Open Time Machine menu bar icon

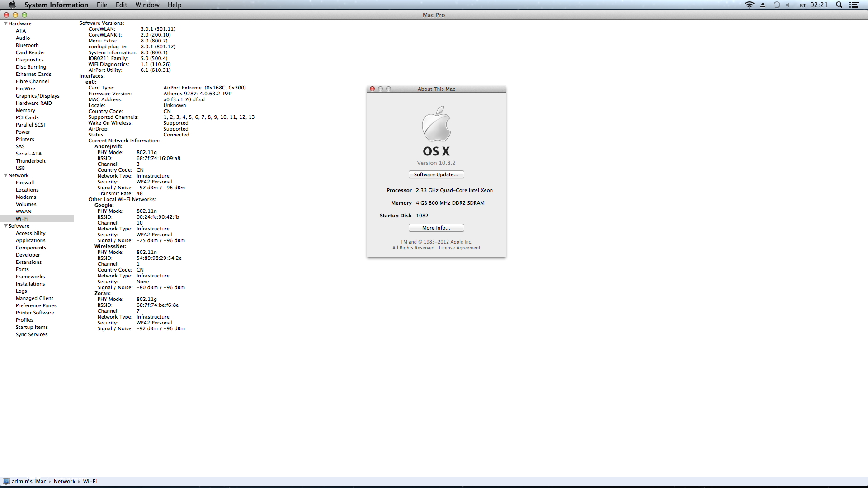(776, 5)
